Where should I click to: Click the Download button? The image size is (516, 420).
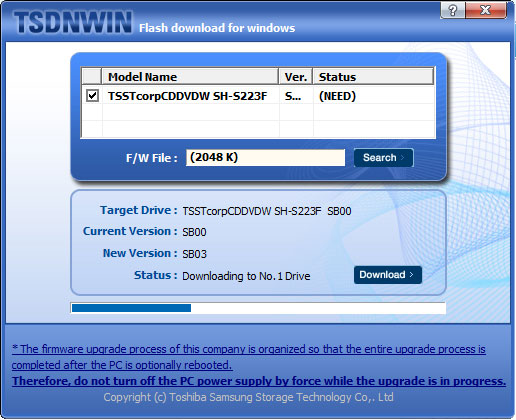click(x=388, y=275)
